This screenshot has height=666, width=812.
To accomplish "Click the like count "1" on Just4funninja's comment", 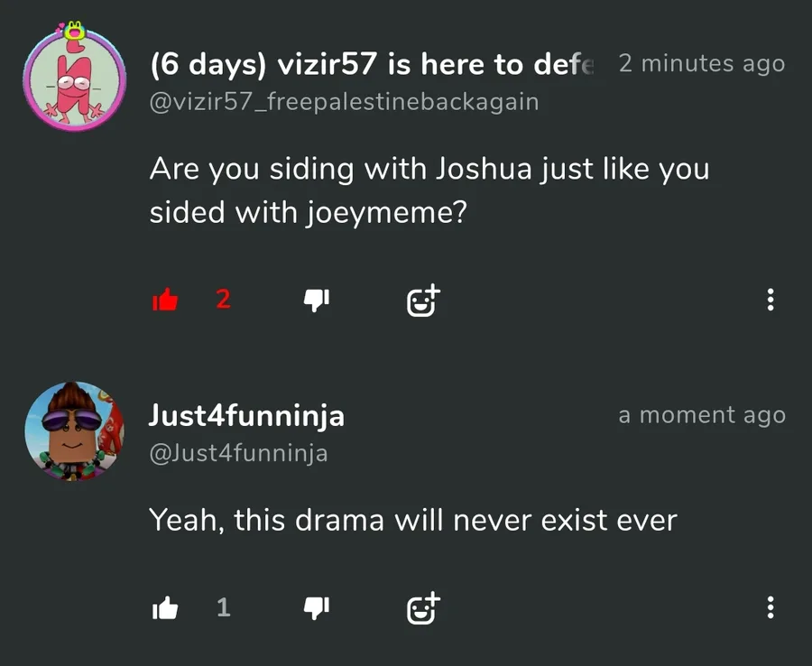I will (x=224, y=608).
